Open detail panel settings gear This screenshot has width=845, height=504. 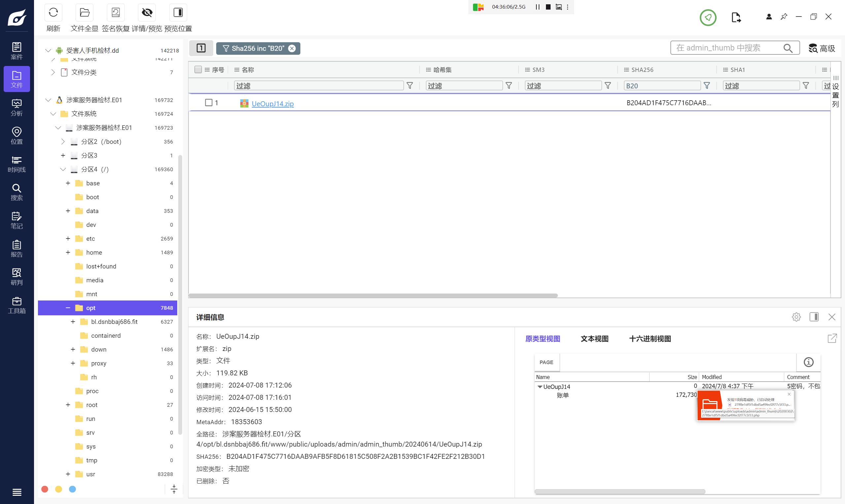point(796,317)
